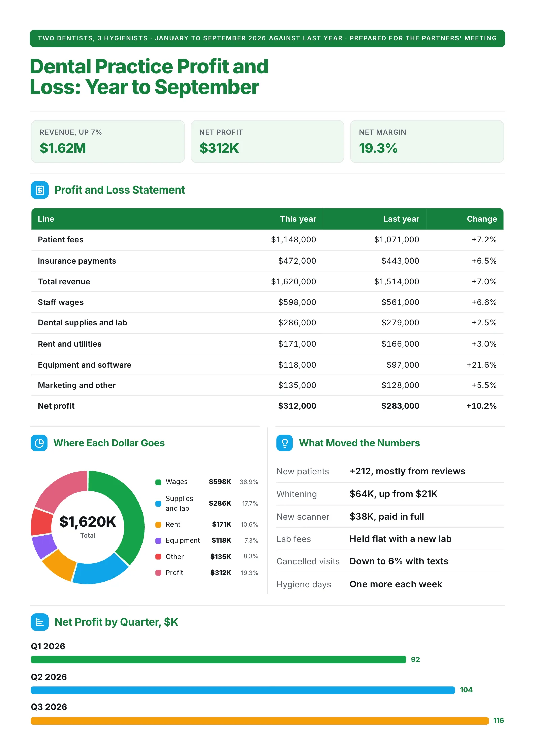Click the "This year" column header
Viewport: 535px width, 756px height.
coord(298,219)
